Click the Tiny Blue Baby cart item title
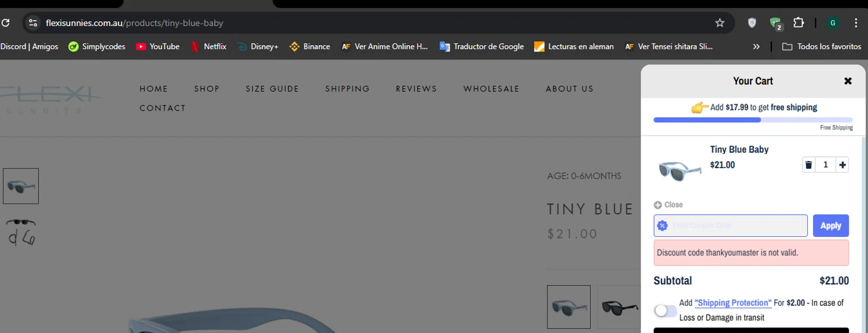Viewport: 868px width, 333px height. point(740,149)
